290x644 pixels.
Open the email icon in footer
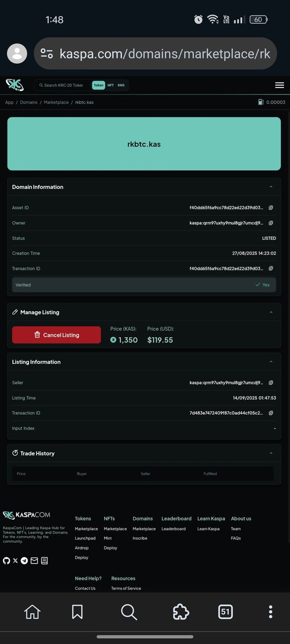pyautogui.click(x=34, y=560)
